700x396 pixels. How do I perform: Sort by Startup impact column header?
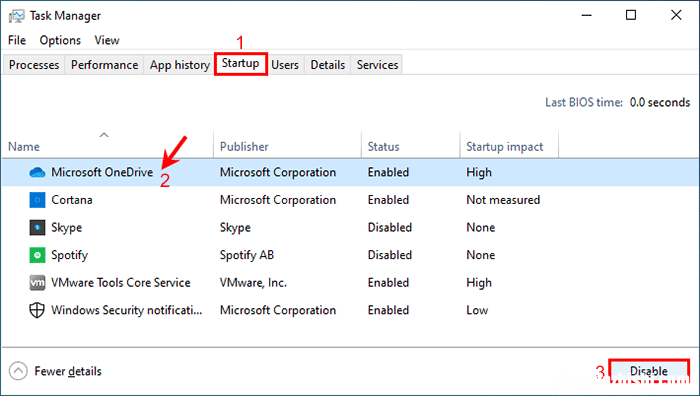click(509, 146)
